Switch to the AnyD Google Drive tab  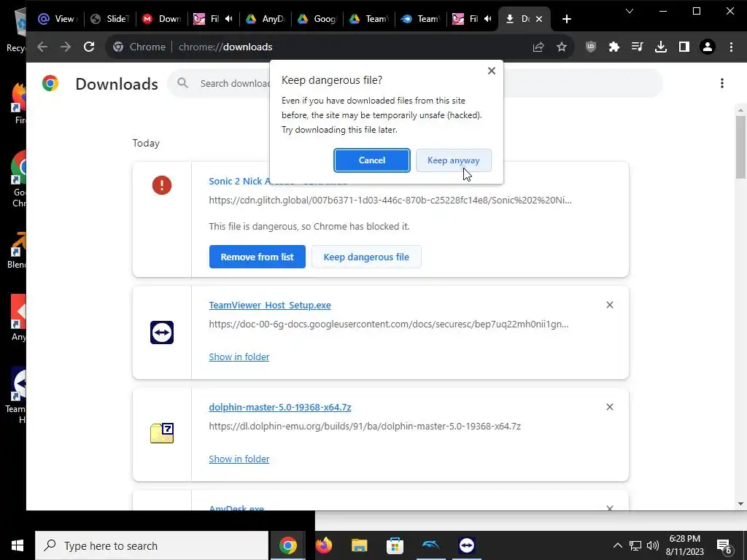[x=266, y=19]
